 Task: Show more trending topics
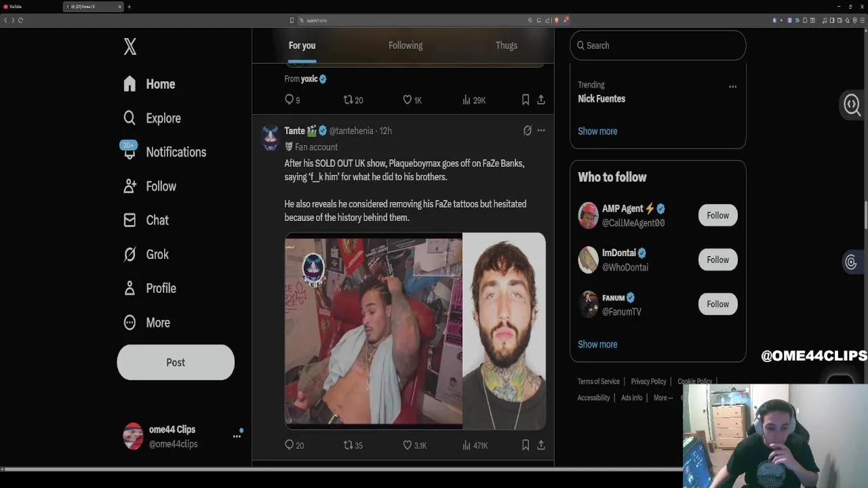597,131
